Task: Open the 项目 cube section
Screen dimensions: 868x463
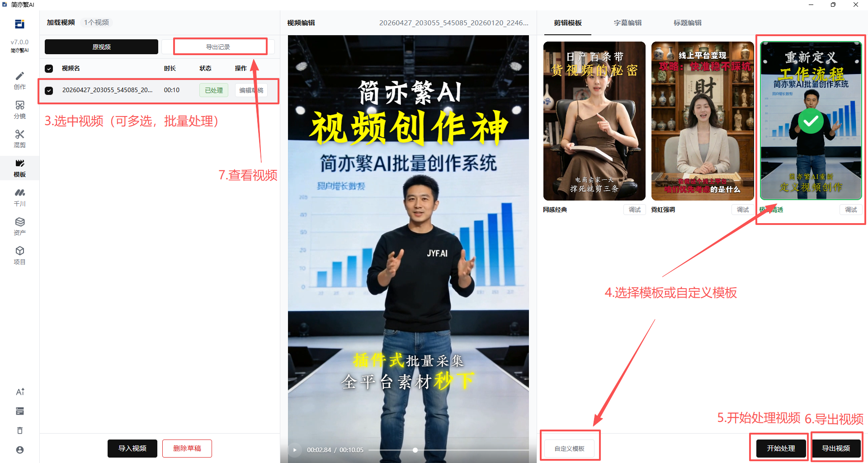Action: pos(19,256)
